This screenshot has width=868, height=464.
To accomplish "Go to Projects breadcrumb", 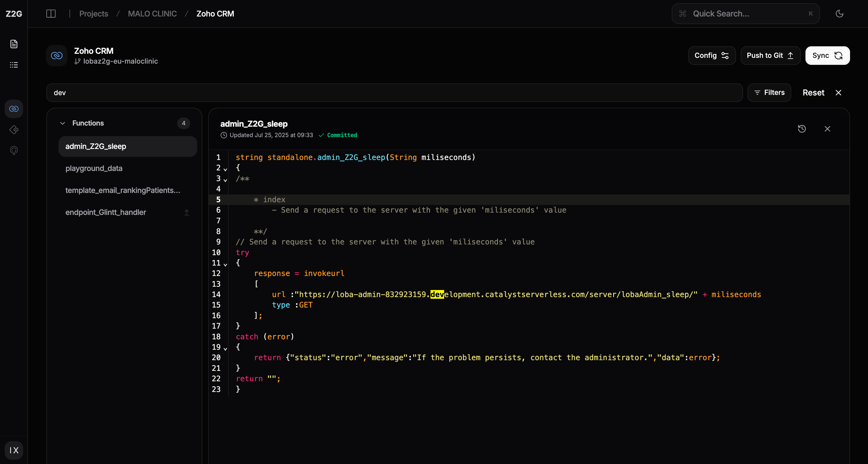I will (94, 14).
